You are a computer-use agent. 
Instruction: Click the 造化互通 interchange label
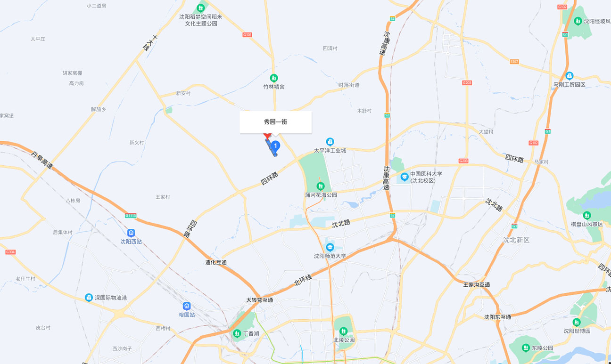click(216, 262)
